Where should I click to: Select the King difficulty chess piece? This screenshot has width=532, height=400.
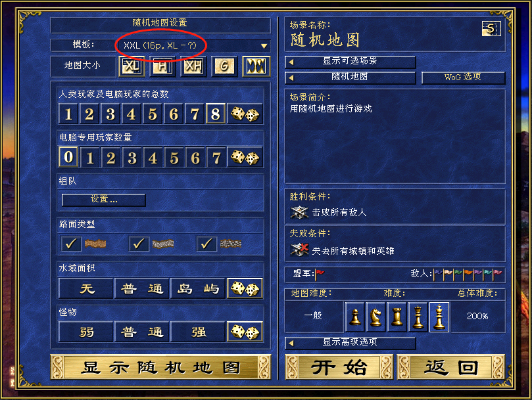tap(439, 317)
